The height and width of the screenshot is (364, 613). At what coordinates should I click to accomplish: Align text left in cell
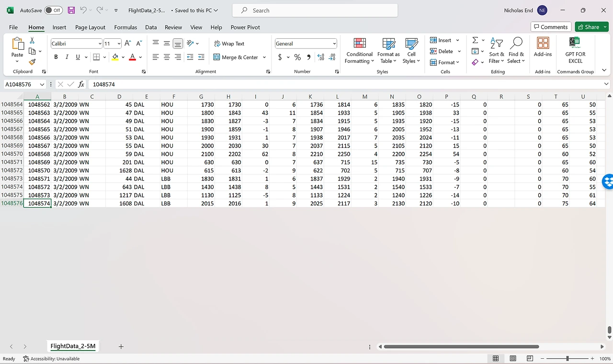click(156, 57)
